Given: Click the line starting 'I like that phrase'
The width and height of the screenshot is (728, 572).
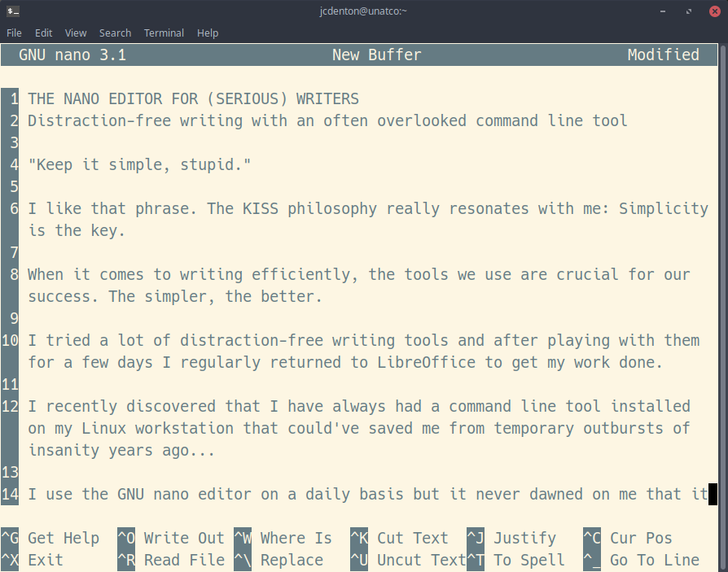Looking at the screenshot, I should (368, 209).
